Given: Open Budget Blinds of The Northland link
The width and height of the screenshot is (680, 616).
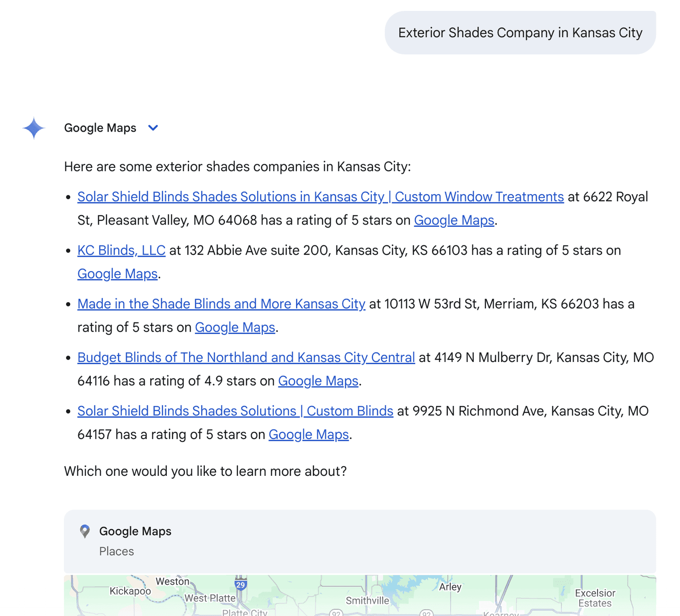Looking at the screenshot, I should [246, 357].
